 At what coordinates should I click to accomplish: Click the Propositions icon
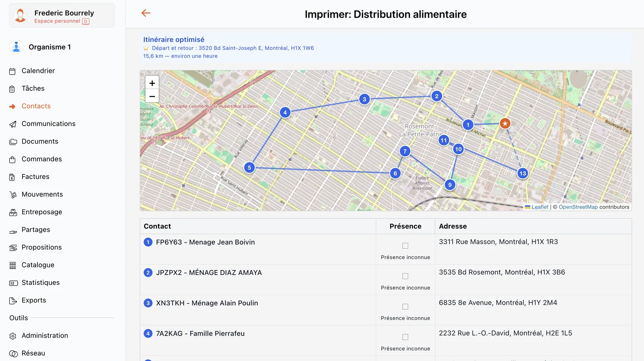(x=13, y=248)
